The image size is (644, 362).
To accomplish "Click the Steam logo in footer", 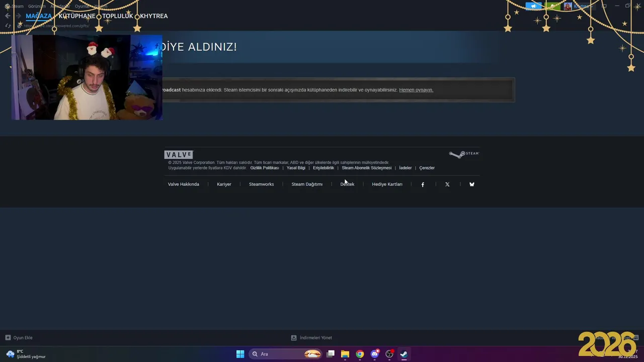I will tap(464, 154).
